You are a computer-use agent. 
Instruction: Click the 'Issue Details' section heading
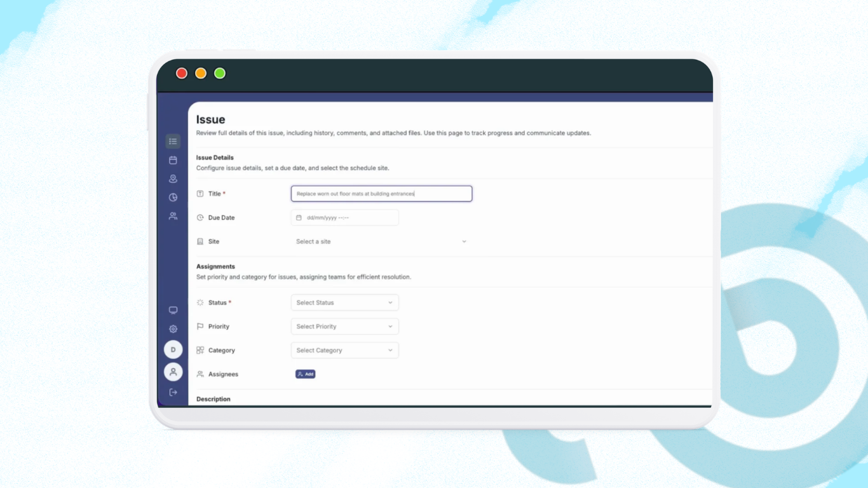pos(215,158)
